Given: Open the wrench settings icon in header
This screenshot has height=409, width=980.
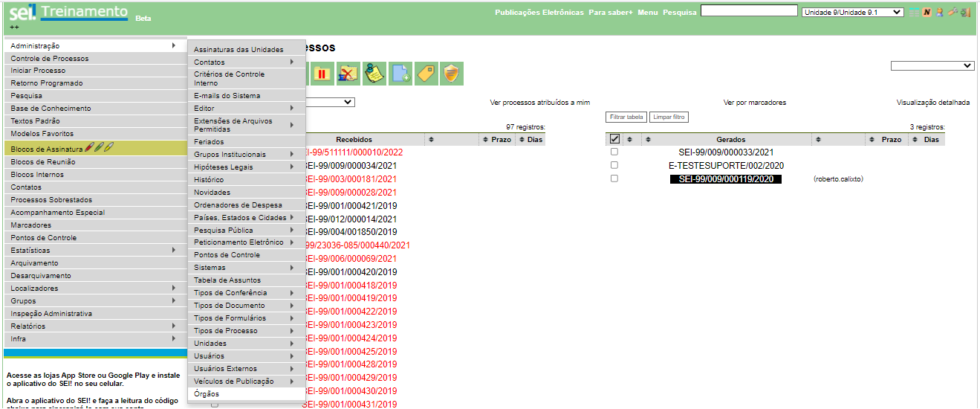Looking at the screenshot, I should click(x=952, y=13).
